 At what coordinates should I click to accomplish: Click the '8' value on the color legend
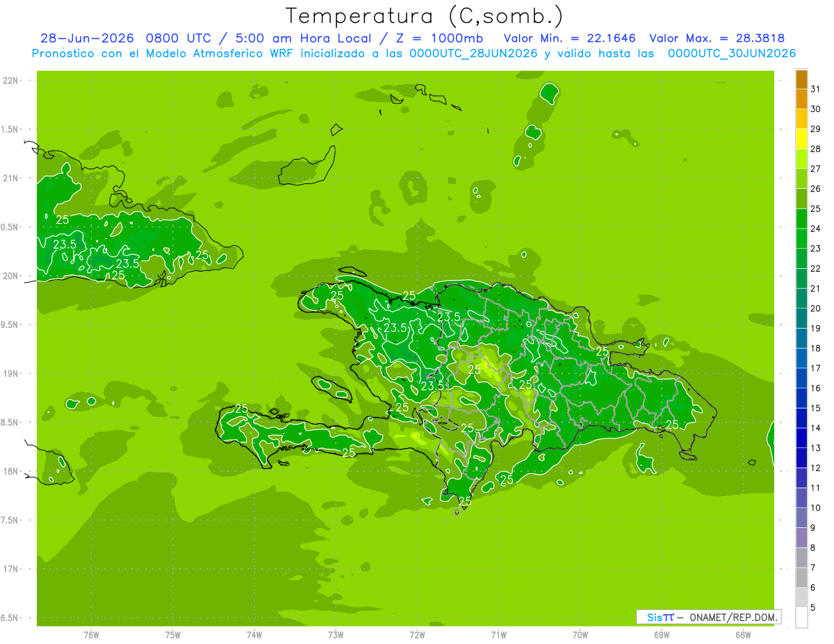813,547
